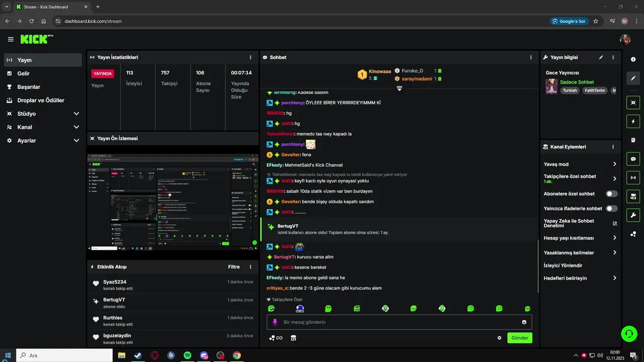Open the Gelir sidebar page
The image size is (644, 362).
[43, 73]
